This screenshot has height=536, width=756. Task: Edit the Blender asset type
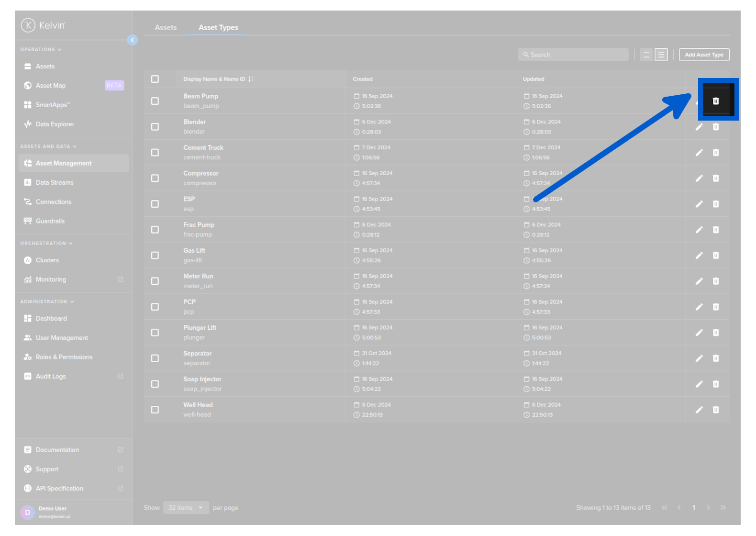pyautogui.click(x=699, y=127)
